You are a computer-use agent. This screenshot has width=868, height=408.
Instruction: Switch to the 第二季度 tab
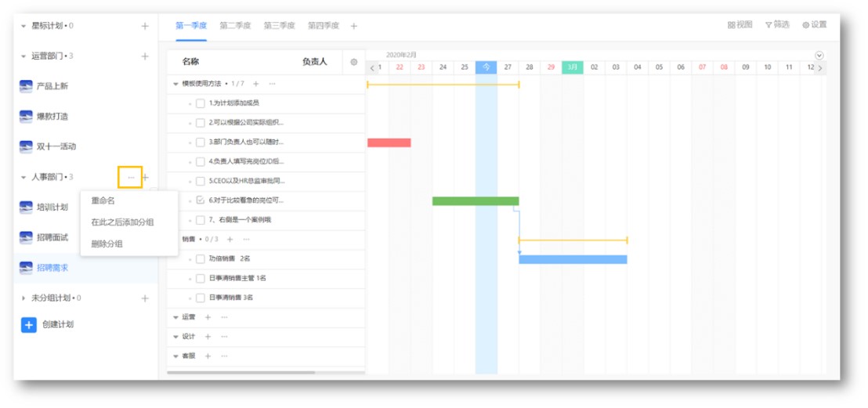tap(235, 26)
